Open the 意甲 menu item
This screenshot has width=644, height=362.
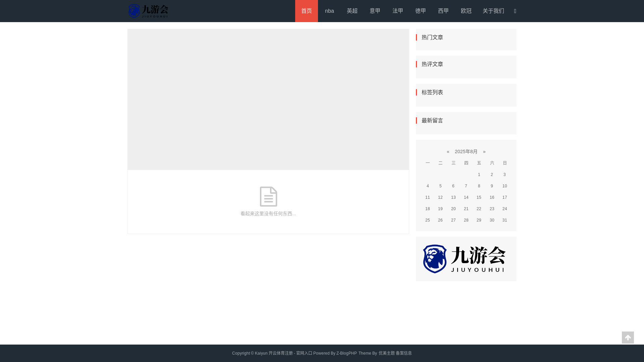click(x=375, y=11)
